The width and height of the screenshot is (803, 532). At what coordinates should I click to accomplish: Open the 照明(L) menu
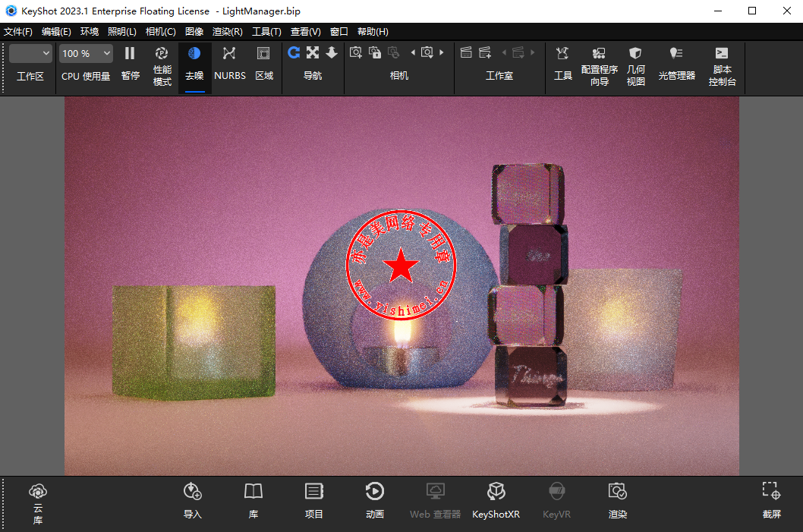[122, 32]
